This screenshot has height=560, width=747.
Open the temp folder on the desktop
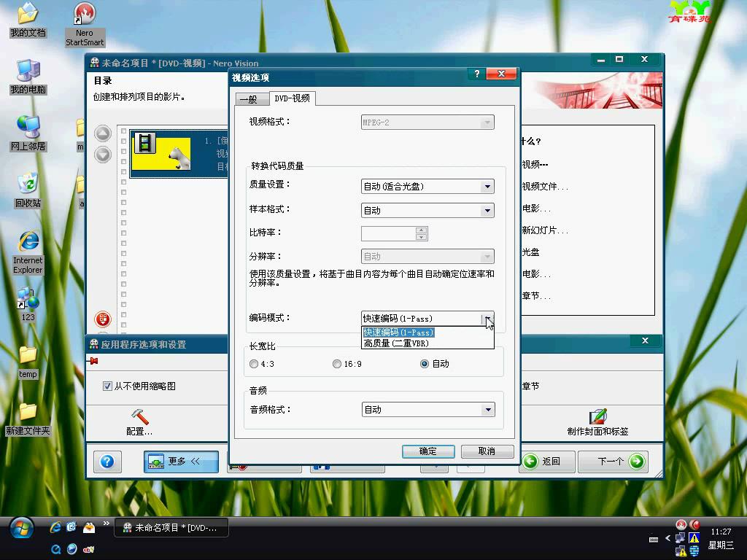pyautogui.click(x=28, y=362)
